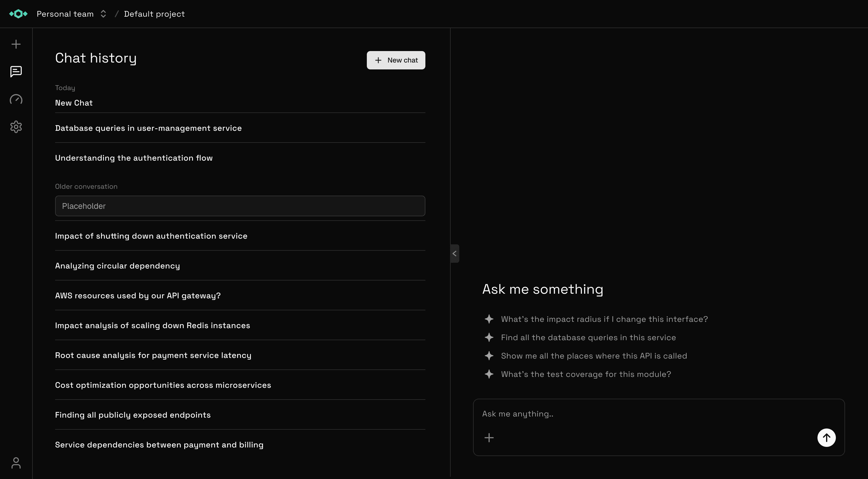Image resolution: width=868 pixels, height=479 pixels.
Task: Click the plus icon in the sidebar
Action: click(16, 44)
